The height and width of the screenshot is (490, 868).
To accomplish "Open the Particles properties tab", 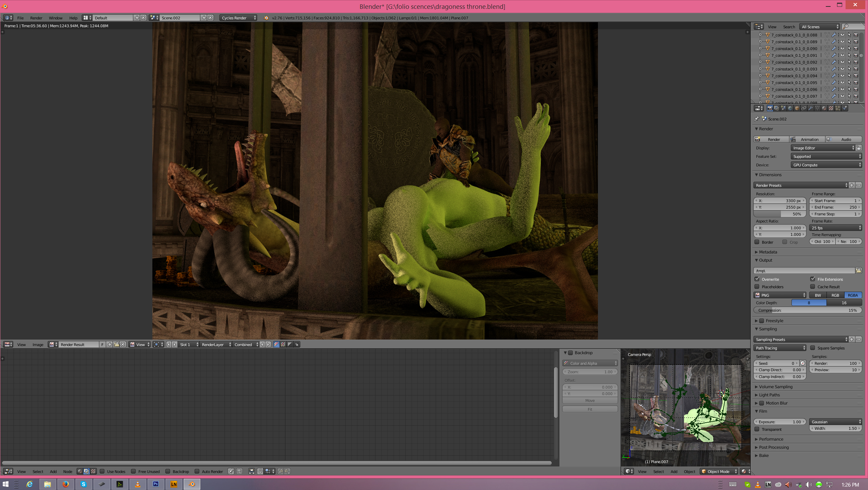I will pos(838,108).
